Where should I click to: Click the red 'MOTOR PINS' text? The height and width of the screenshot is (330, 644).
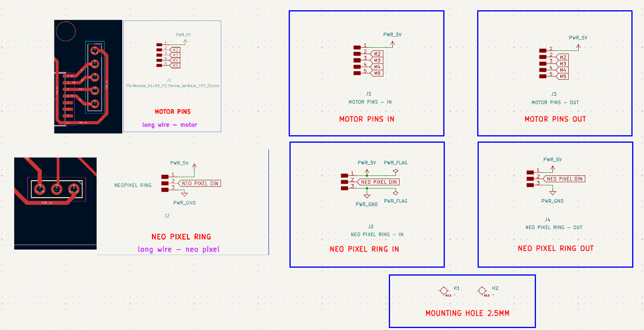[x=173, y=112]
